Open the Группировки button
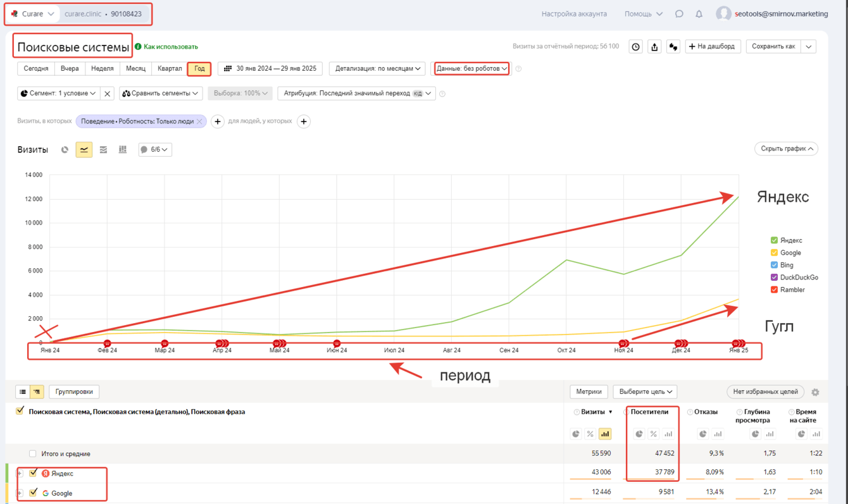Screen dimensions: 848x504 (x=74, y=392)
